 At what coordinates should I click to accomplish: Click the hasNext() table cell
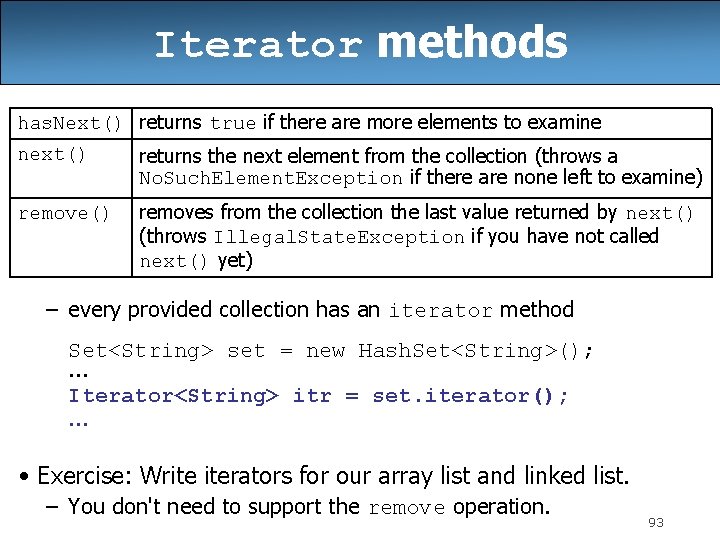pos(70,123)
